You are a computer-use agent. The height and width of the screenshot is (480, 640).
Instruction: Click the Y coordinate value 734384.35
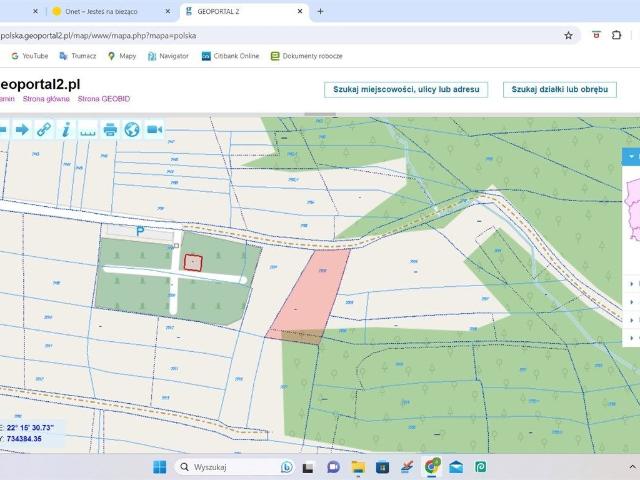coord(24,439)
